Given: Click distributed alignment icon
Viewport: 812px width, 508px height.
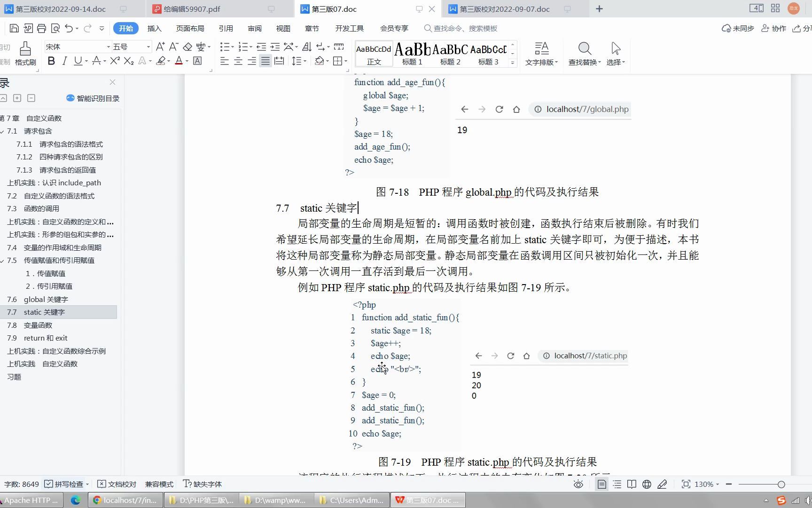Looking at the screenshot, I should (x=279, y=61).
